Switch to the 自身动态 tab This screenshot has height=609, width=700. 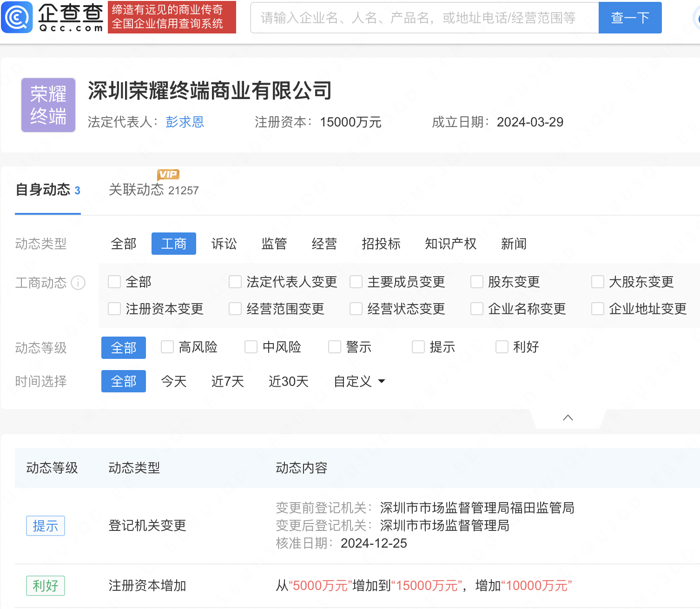point(48,190)
